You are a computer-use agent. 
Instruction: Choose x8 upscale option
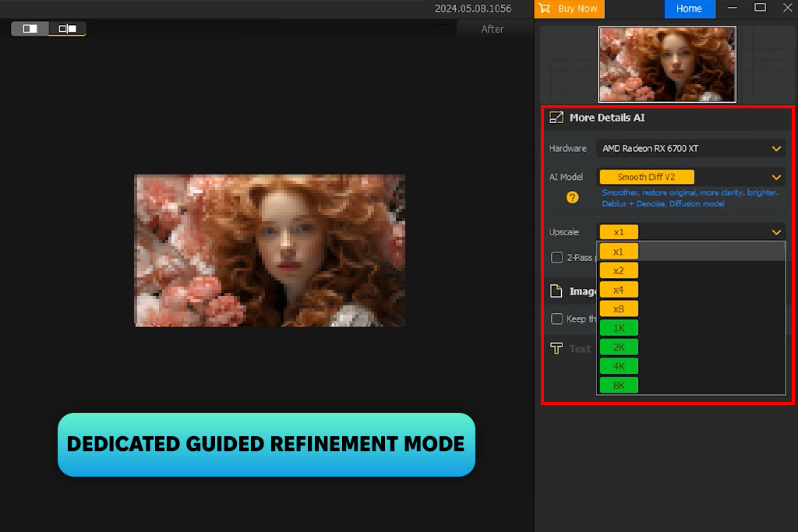619,308
